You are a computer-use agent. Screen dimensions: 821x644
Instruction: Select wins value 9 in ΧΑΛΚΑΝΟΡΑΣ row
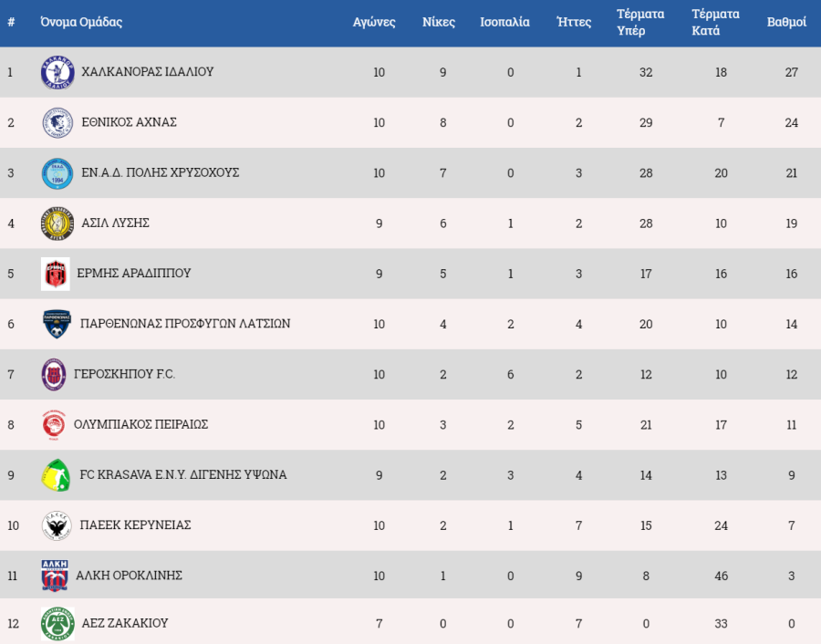pos(443,72)
